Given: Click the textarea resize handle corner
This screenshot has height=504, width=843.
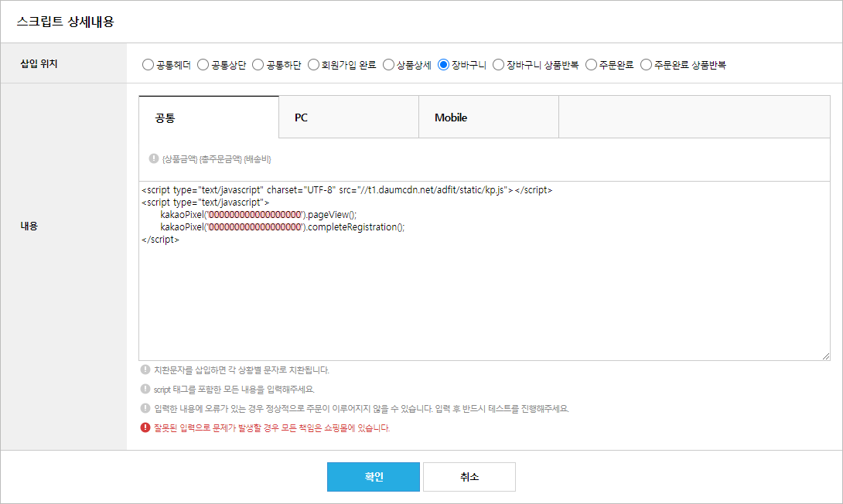Looking at the screenshot, I should (x=826, y=356).
